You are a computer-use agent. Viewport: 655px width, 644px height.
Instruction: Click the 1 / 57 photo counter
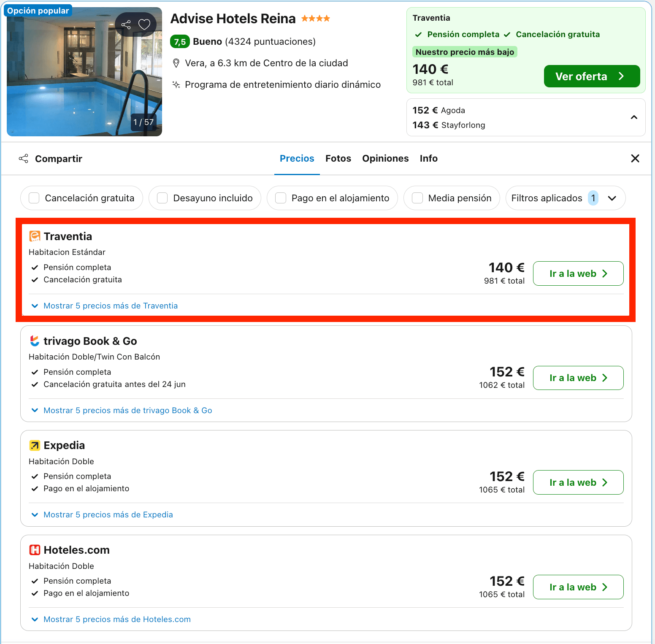(x=143, y=122)
